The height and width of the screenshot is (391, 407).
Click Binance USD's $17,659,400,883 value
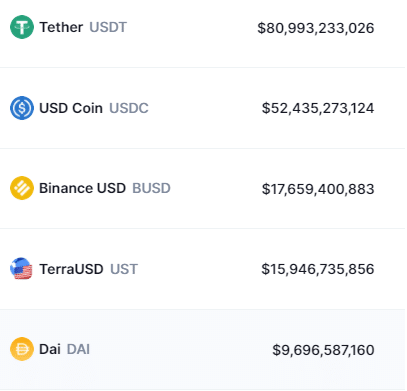pyautogui.click(x=318, y=189)
